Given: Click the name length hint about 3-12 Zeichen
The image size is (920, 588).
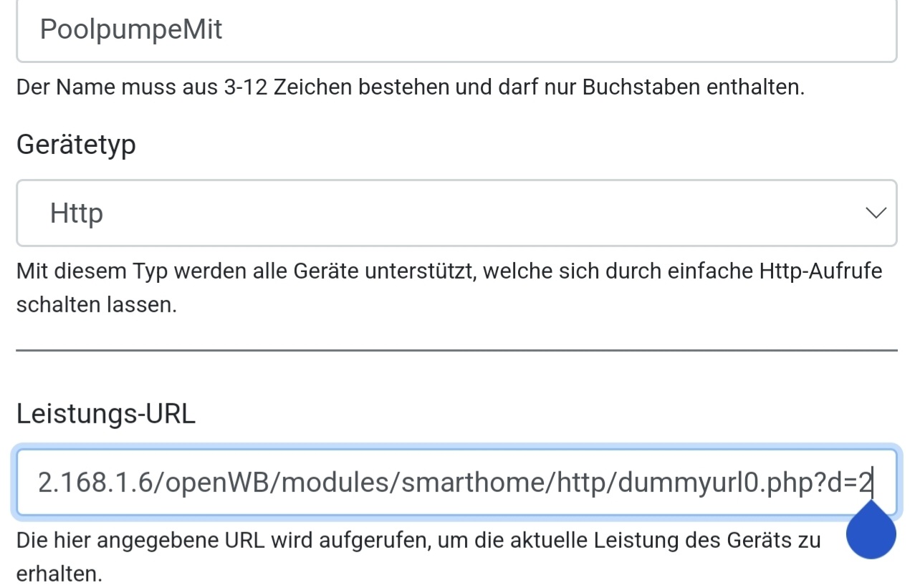Looking at the screenshot, I should coord(410,87).
